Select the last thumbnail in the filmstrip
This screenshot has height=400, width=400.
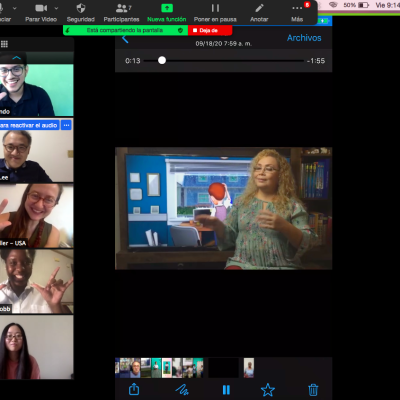249,368
